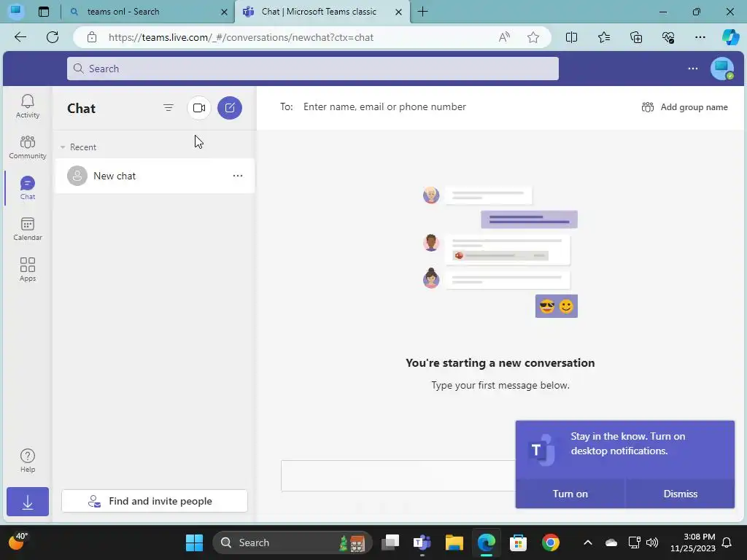Image resolution: width=747 pixels, height=560 pixels.
Task: Open the profile avatar menu
Action: [x=721, y=69]
